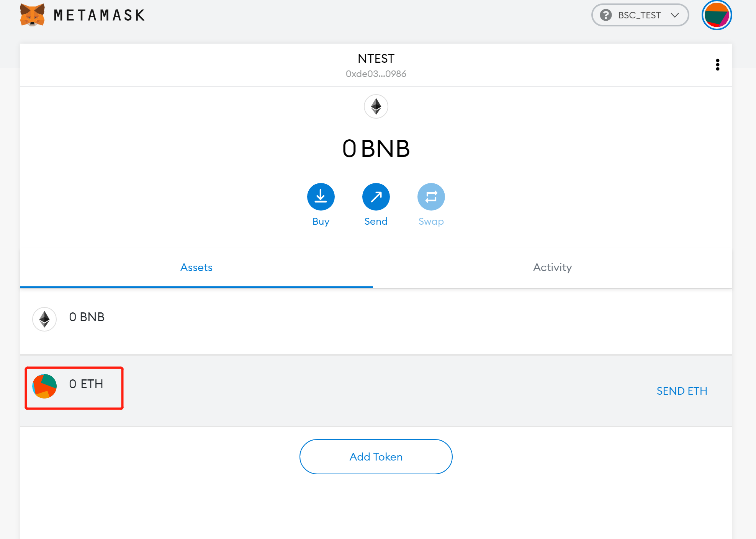Click the METAMASK title text
The width and height of the screenshot is (756, 539).
tap(99, 15)
